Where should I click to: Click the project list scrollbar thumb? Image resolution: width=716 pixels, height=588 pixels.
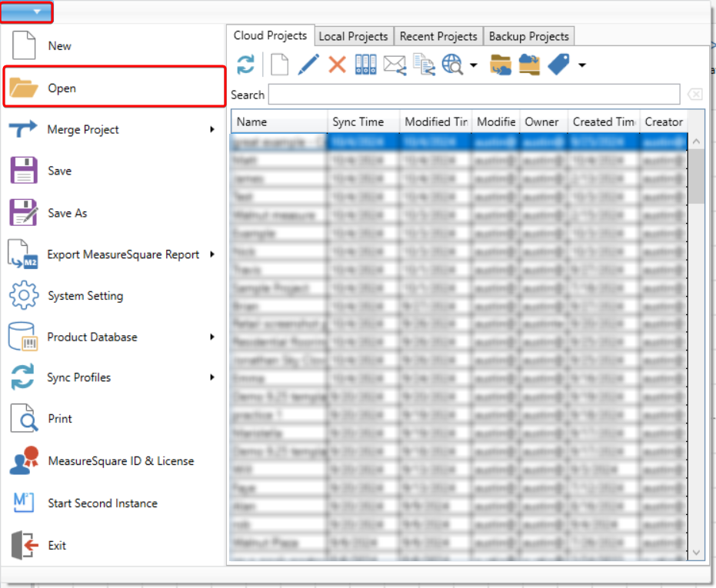click(x=696, y=176)
